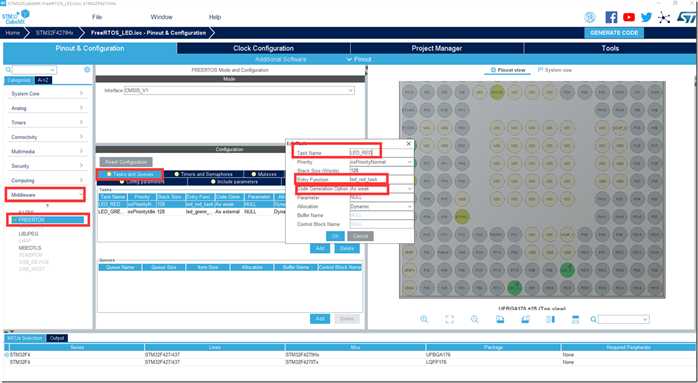Click Home in the breadcrumb
This screenshot has height=383, width=698.
[x=12, y=33]
